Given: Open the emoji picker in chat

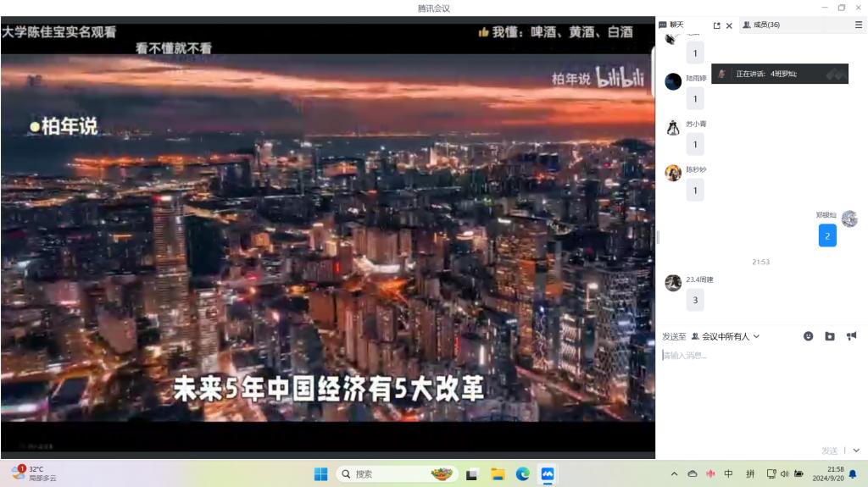Looking at the screenshot, I should tap(808, 336).
